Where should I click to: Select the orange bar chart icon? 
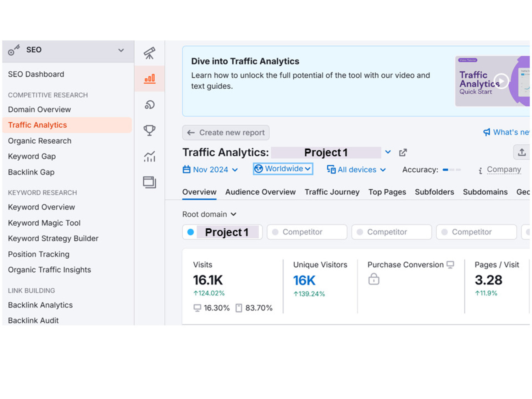149,79
